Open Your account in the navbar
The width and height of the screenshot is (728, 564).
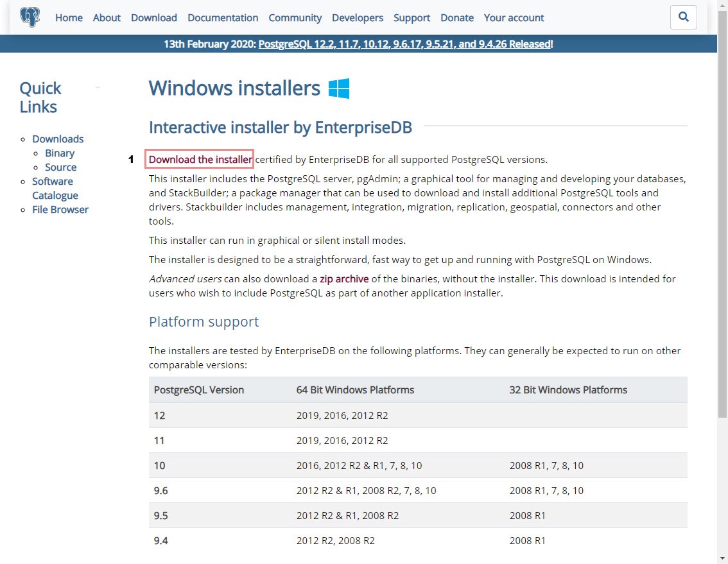[514, 18]
